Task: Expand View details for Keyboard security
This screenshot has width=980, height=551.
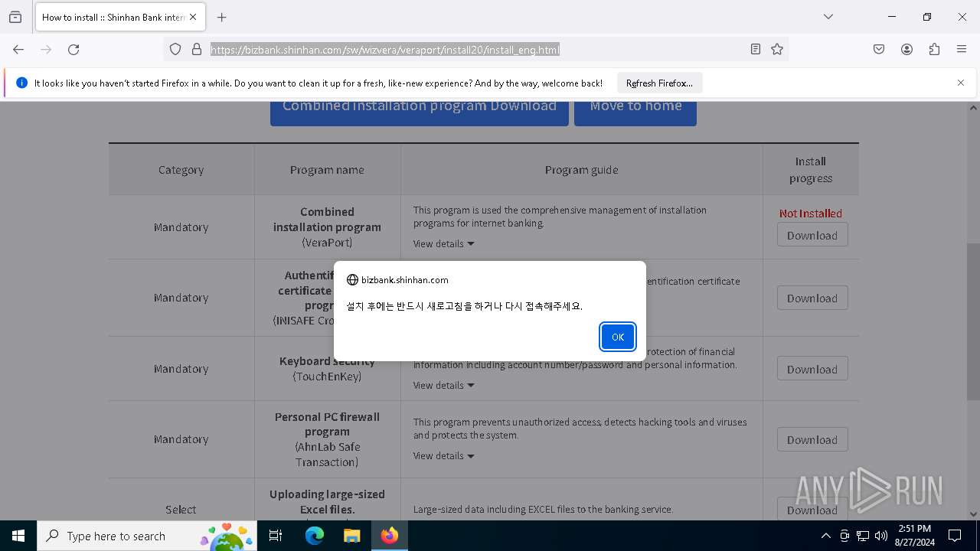Action: point(444,385)
